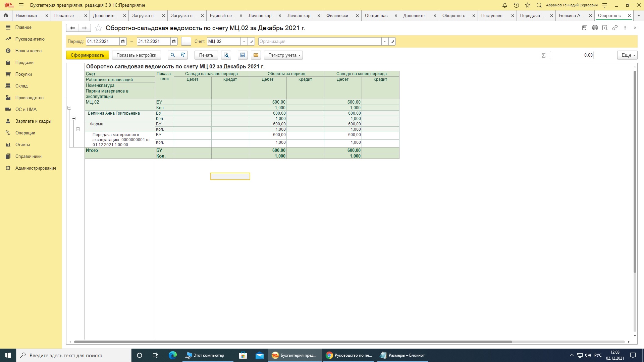Screen dimensions: 644x362
Task: Click the horizontal scrollbar of the report
Action: pyautogui.click(x=293, y=342)
